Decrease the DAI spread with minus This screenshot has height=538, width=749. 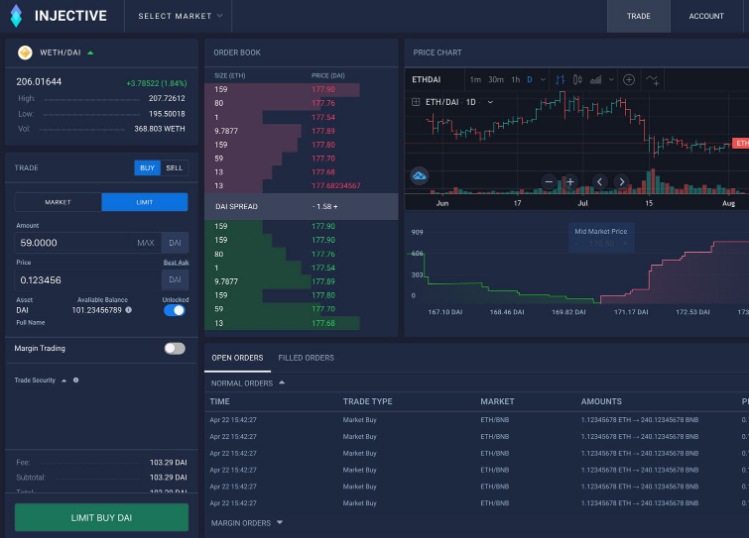point(313,206)
